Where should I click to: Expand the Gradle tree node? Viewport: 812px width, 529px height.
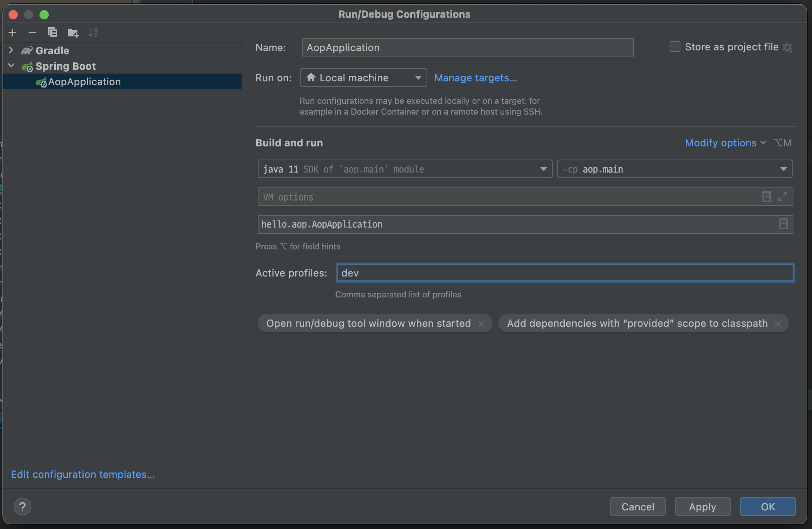pyautogui.click(x=11, y=50)
